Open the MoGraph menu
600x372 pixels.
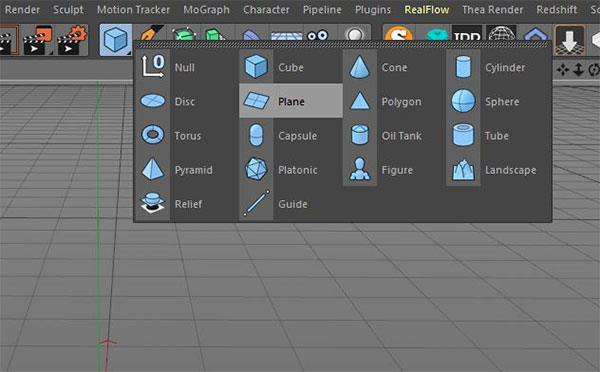click(206, 10)
